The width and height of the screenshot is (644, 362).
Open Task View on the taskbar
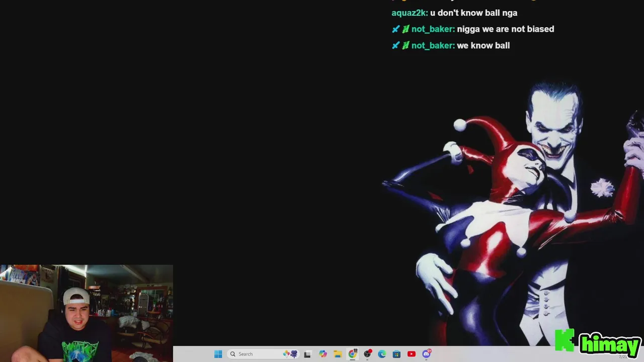click(307, 354)
